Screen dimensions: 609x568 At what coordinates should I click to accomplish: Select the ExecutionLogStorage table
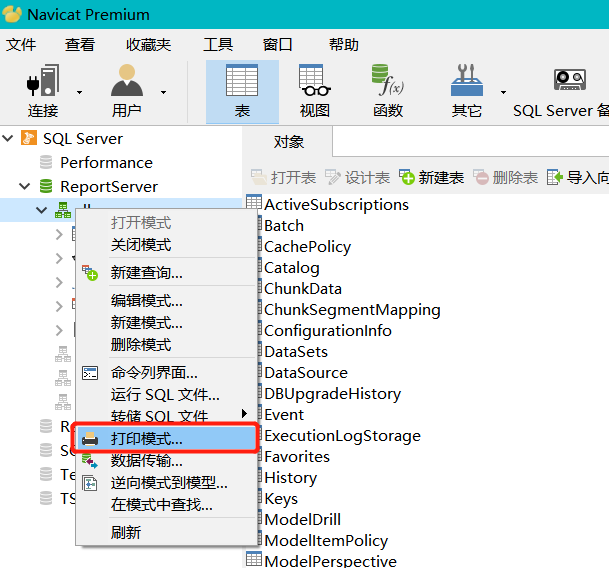coord(342,436)
